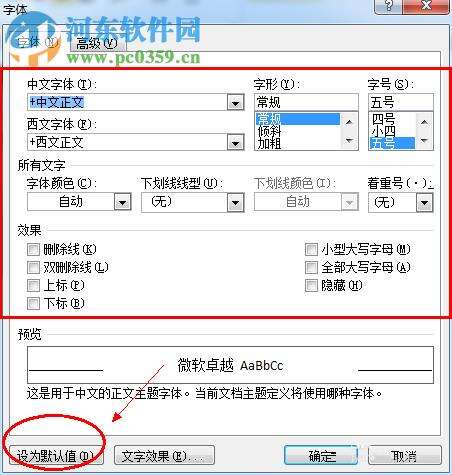Click scroll down arrow in font style list
452x475 pixels.
(x=349, y=141)
